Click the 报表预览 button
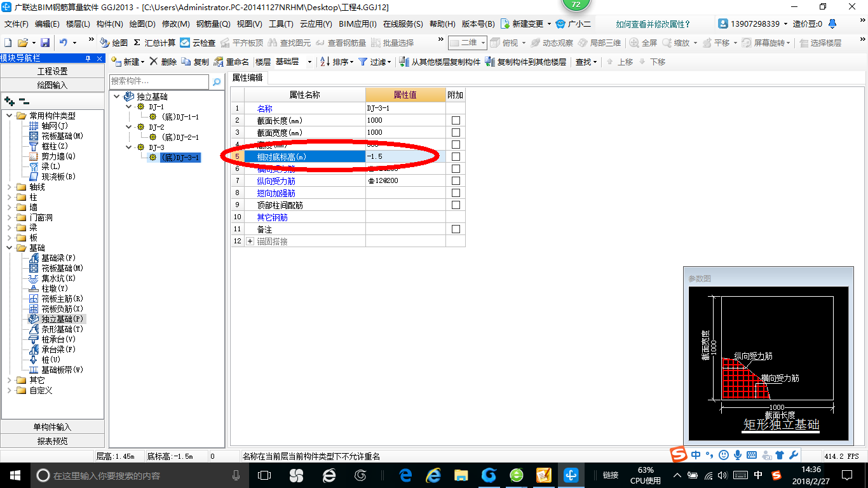The width and height of the screenshot is (868, 488). [52, 440]
